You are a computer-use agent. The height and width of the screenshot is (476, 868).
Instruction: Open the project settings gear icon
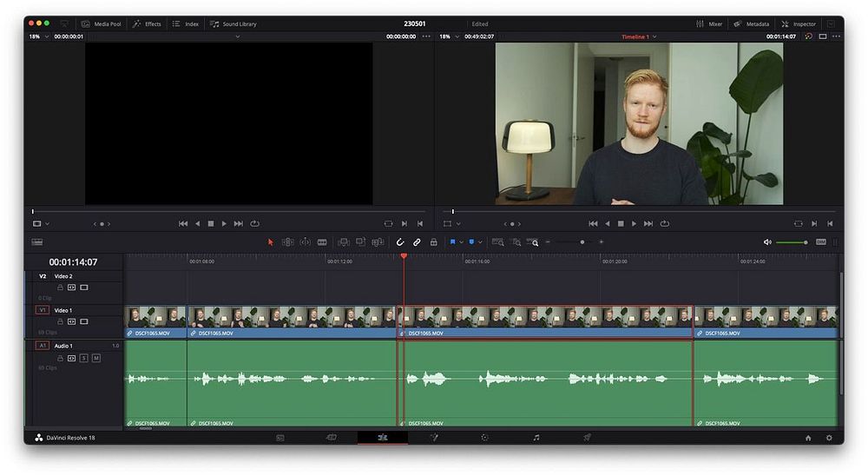[x=829, y=438]
